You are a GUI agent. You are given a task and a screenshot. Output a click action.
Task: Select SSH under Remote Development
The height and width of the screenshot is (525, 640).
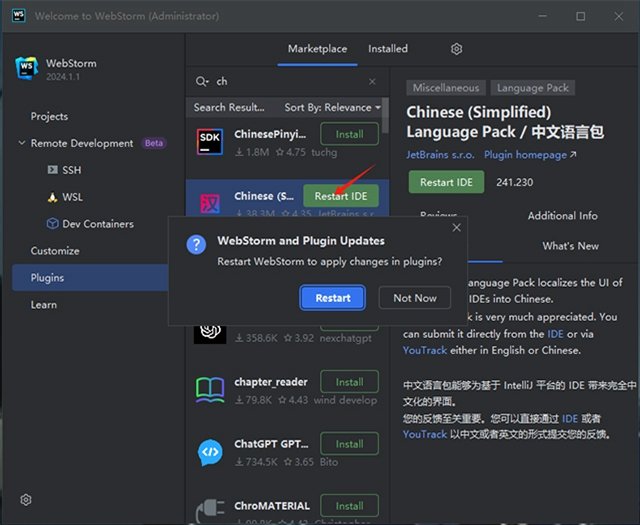click(71, 170)
